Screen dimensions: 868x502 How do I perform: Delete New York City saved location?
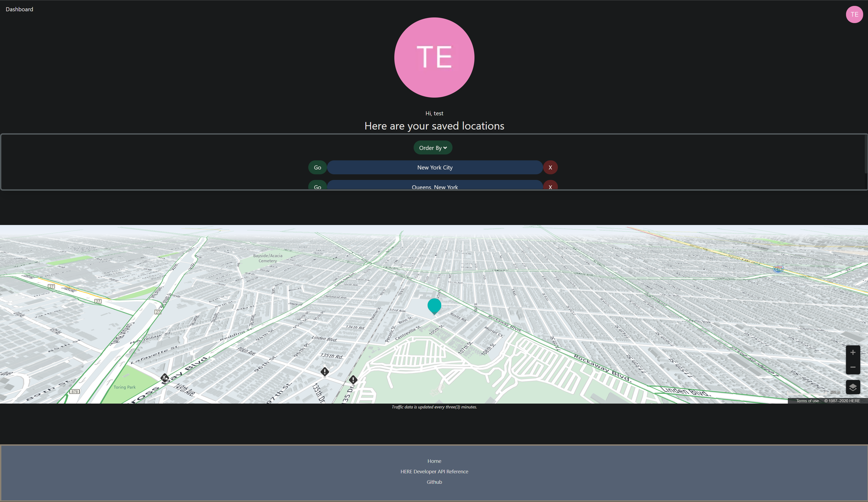click(550, 167)
